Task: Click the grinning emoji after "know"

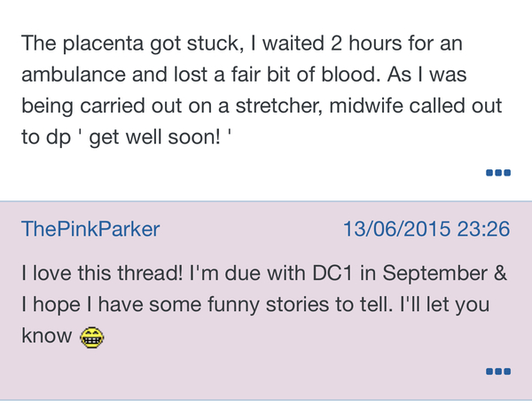Action: (x=92, y=337)
